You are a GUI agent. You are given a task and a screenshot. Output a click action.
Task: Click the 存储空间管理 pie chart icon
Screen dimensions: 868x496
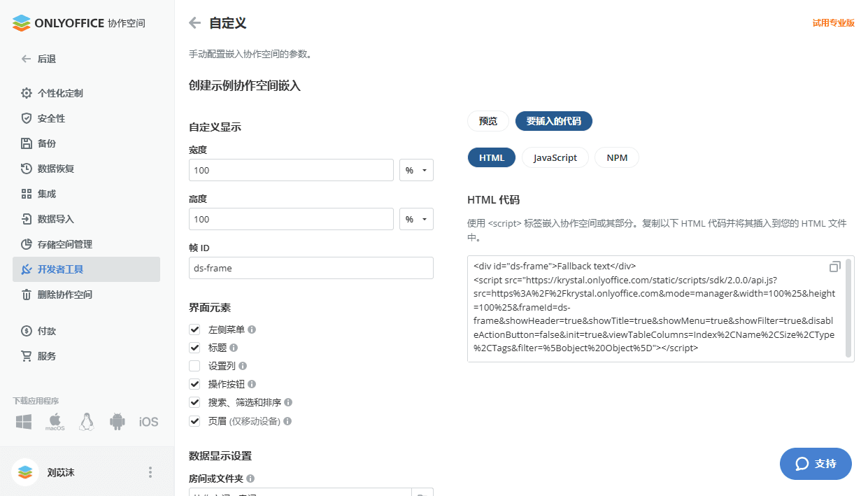pos(27,244)
